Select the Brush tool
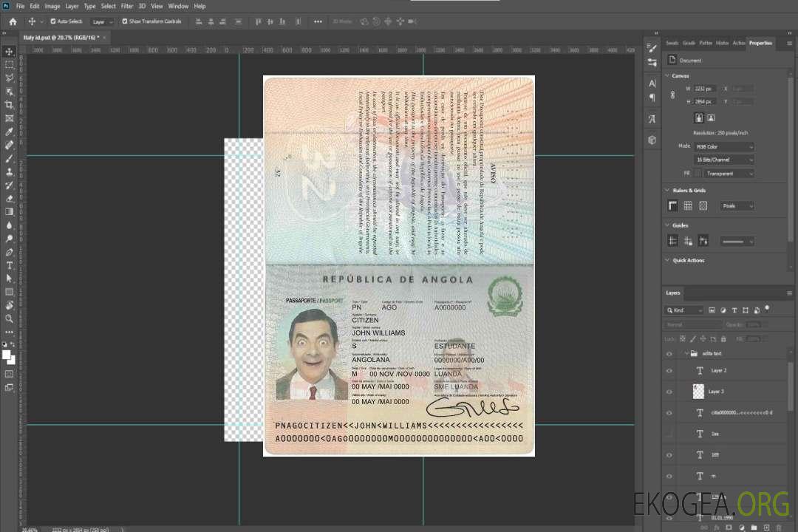 (x=9, y=158)
